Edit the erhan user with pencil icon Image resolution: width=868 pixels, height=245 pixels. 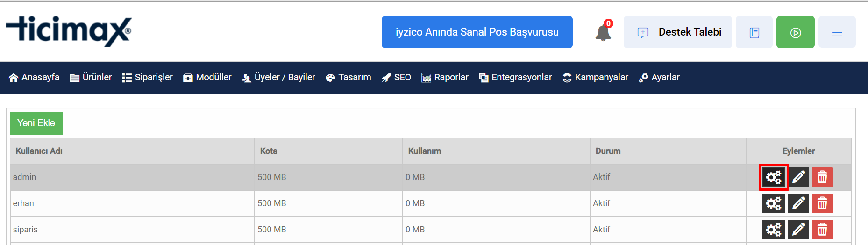tap(798, 203)
